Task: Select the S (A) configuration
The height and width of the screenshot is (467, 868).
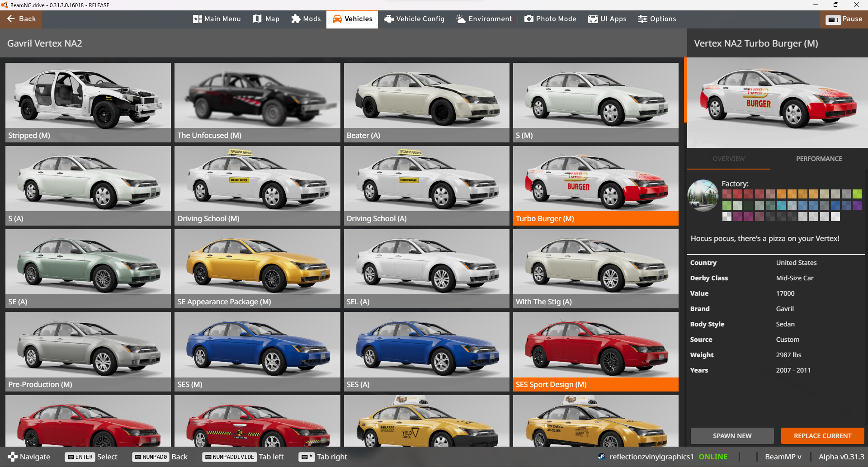Action: [88, 186]
